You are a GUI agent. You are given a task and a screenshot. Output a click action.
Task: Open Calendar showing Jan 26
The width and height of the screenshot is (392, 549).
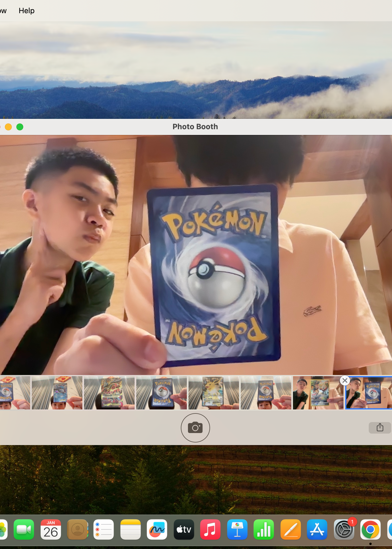pyautogui.click(x=51, y=529)
